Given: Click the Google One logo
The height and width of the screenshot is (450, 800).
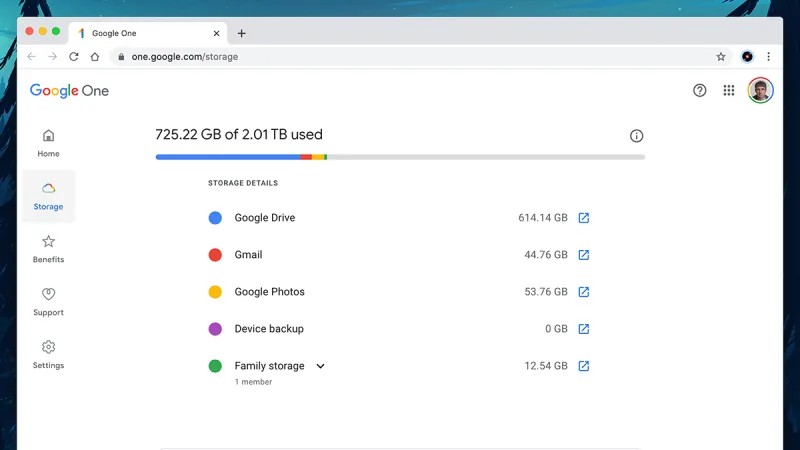Looking at the screenshot, I should click(x=69, y=91).
